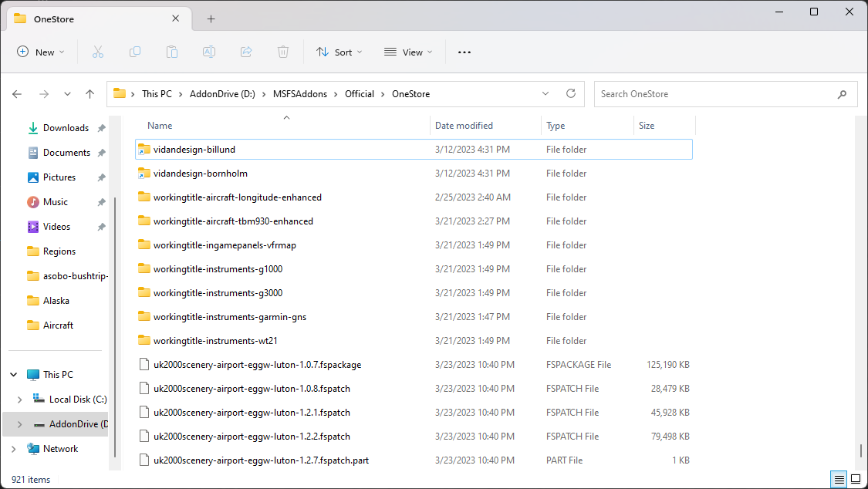Click the Paste clipboard icon
868x489 pixels.
point(172,52)
